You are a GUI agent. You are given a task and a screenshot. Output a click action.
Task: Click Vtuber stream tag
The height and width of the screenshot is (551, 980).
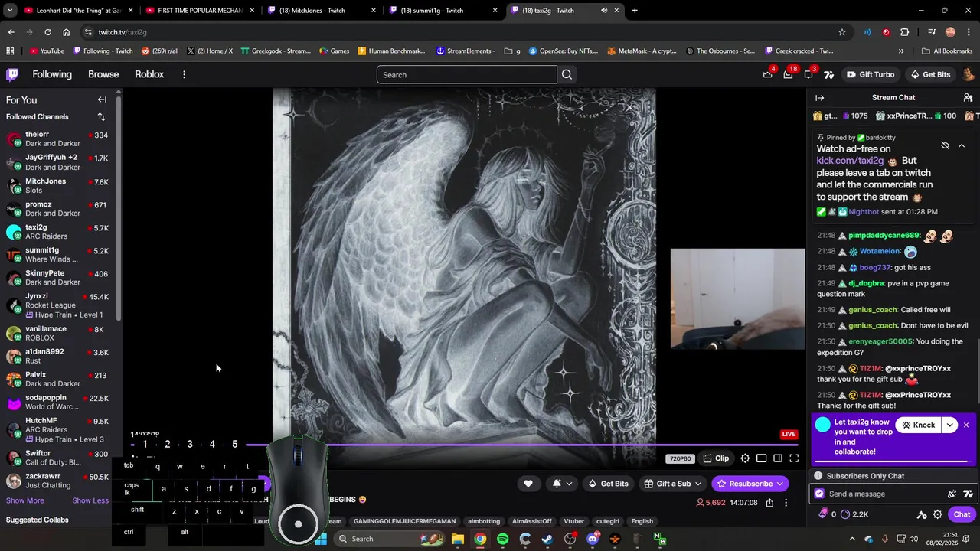(x=574, y=521)
